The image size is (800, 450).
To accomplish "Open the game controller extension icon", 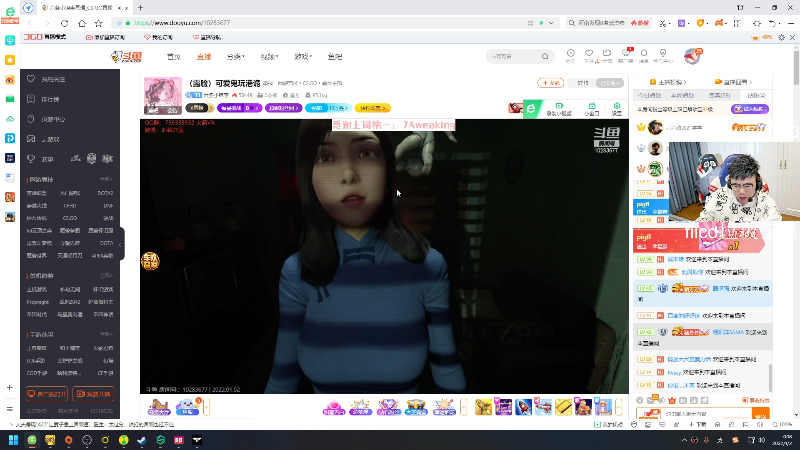I will pos(719,23).
